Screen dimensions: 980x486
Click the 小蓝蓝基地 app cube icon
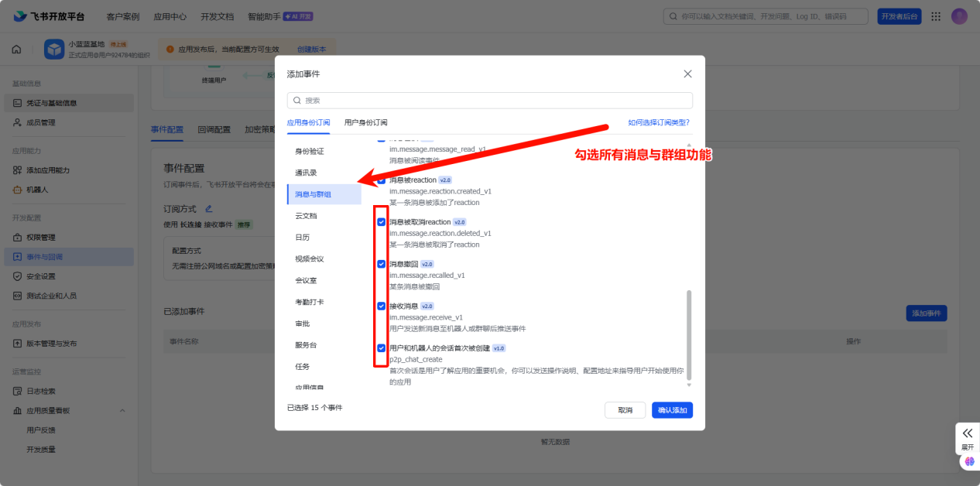pos(54,50)
